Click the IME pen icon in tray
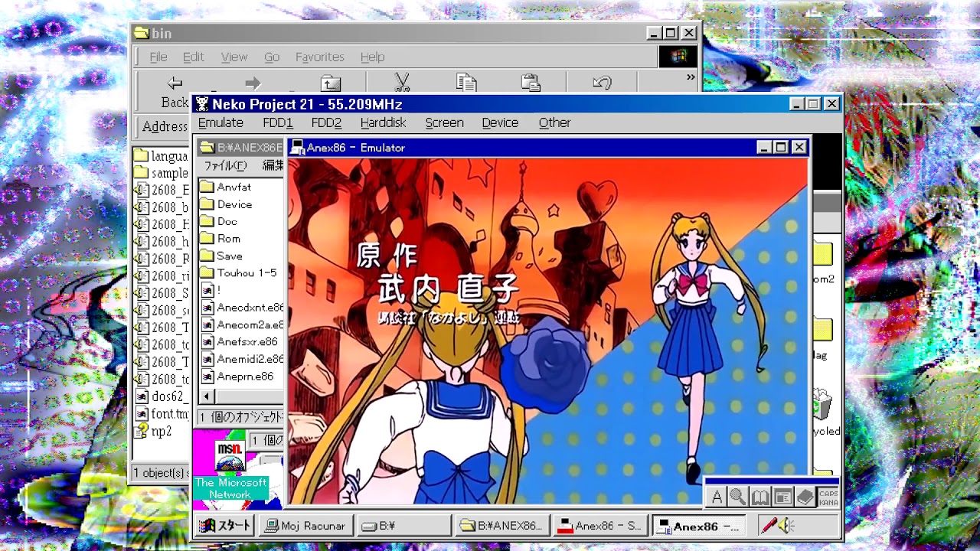Image resolution: width=980 pixels, height=551 pixels. click(768, 526)
